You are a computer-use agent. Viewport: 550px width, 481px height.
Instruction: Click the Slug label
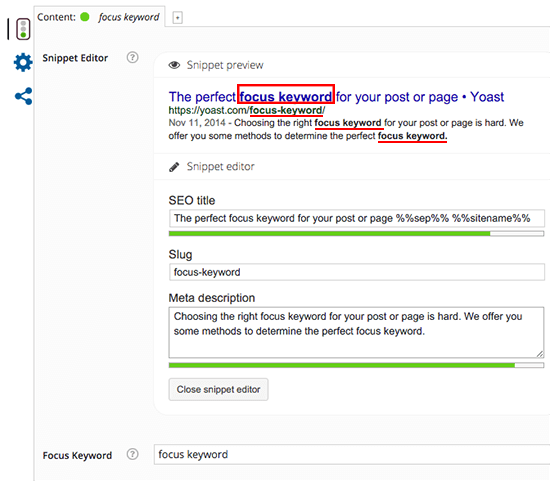pyautogui.click(x=180, y=255)
